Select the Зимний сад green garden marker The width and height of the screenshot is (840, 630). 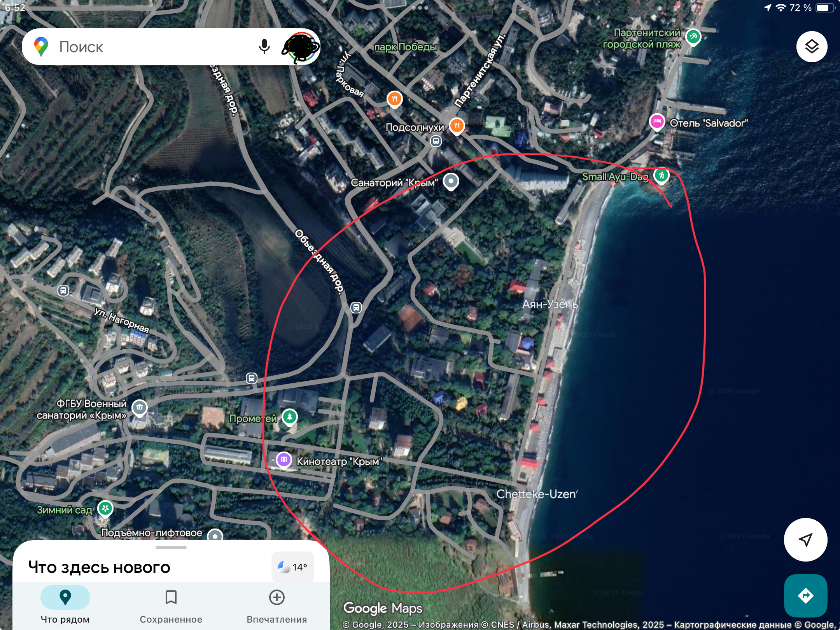(x=105, y=509)
